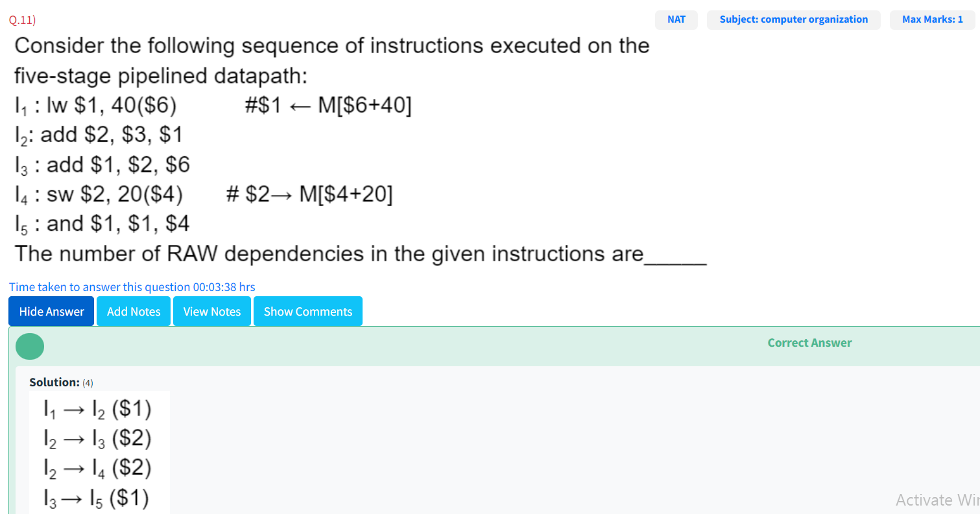This screenshot has width=980, height=514.
Task: Click the I5 and $1, $1, $4 line
Action: pyautogui.click(x=102, y=224)
